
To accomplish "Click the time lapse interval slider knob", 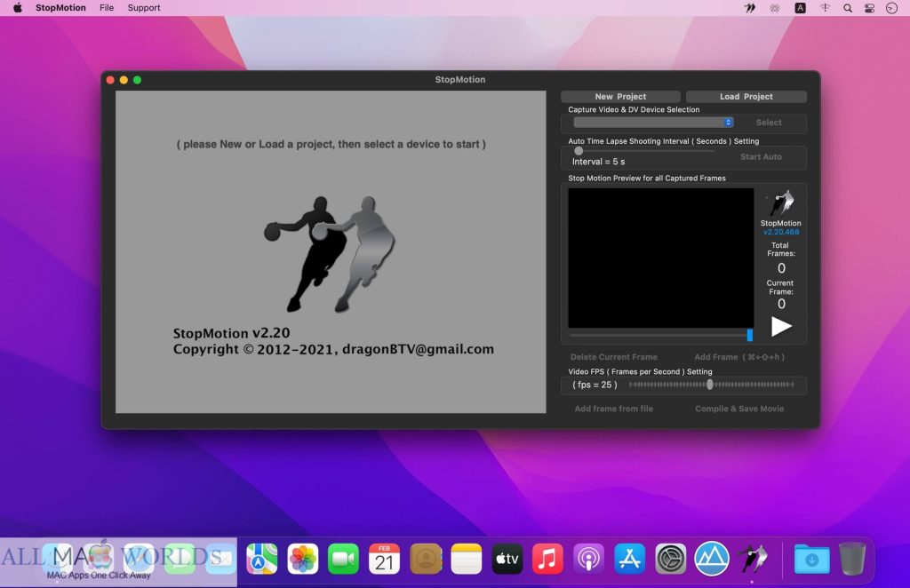I will tap(579, 151).
